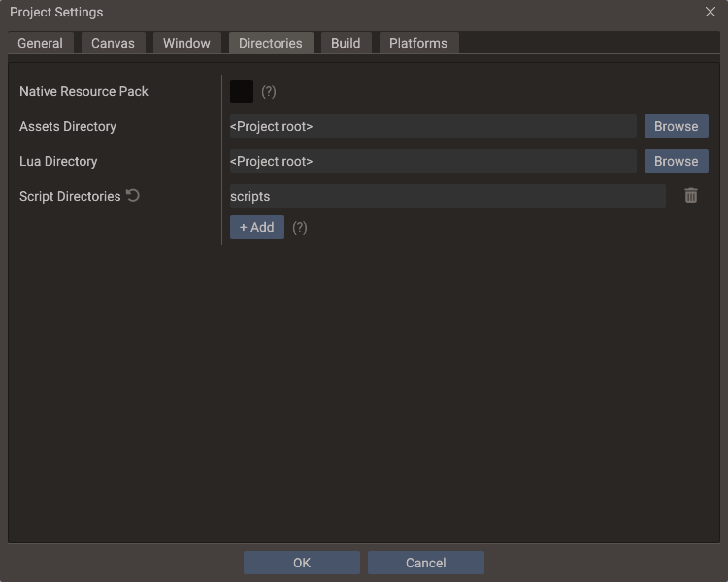Select the Assets Directory label

68,126
